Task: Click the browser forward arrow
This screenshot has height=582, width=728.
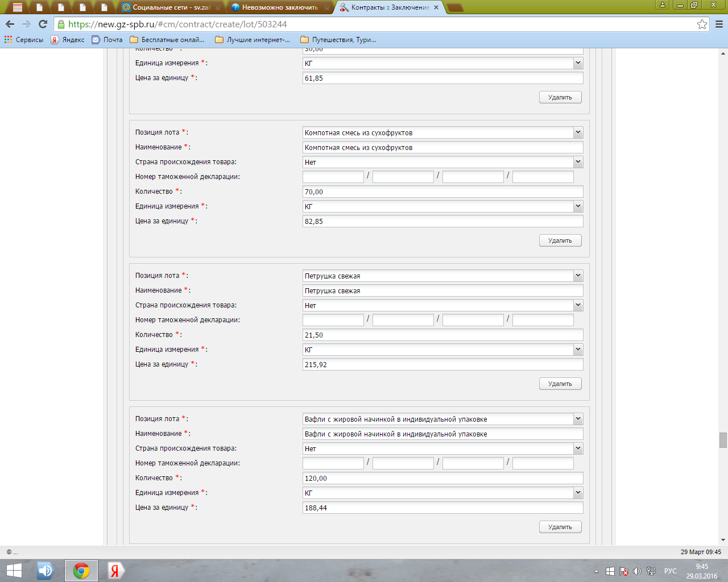Action: [26, 24]
